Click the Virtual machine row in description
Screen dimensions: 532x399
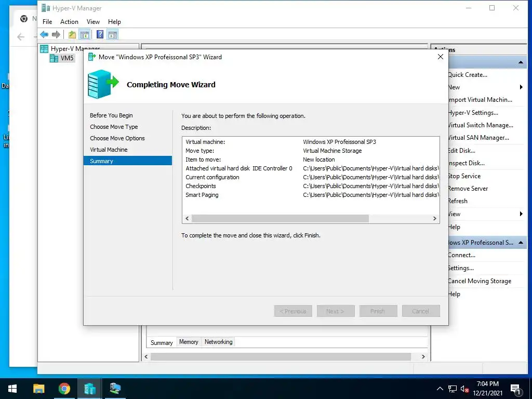[x=311, y=142]
